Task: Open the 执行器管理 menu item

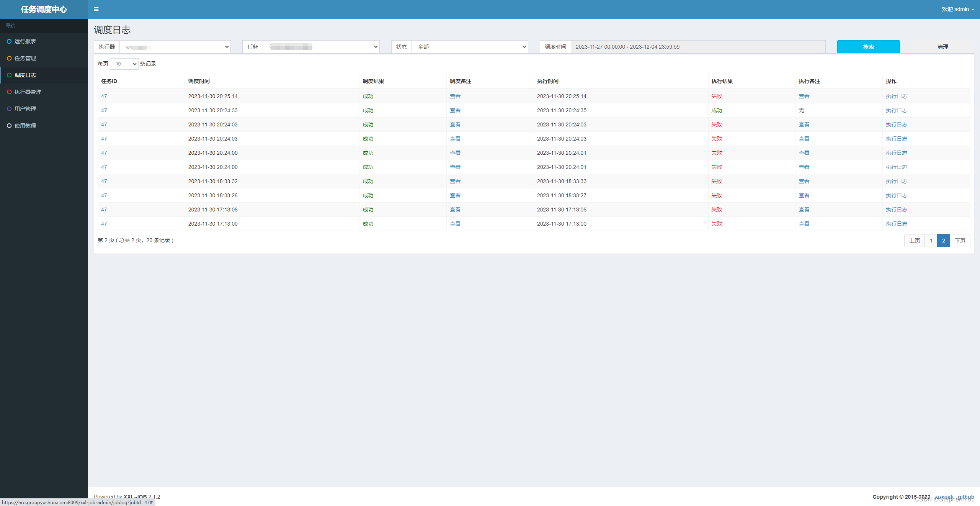Action: coord(44,92)
